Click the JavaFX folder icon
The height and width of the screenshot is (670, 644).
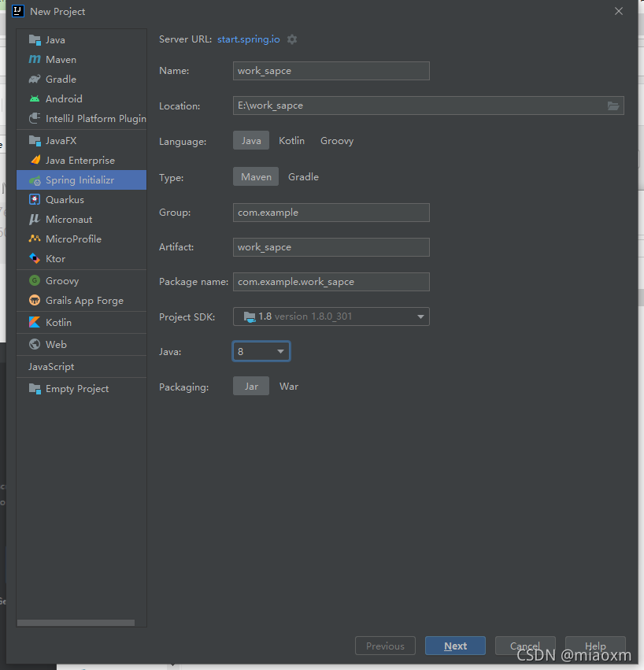pos(35,141)
